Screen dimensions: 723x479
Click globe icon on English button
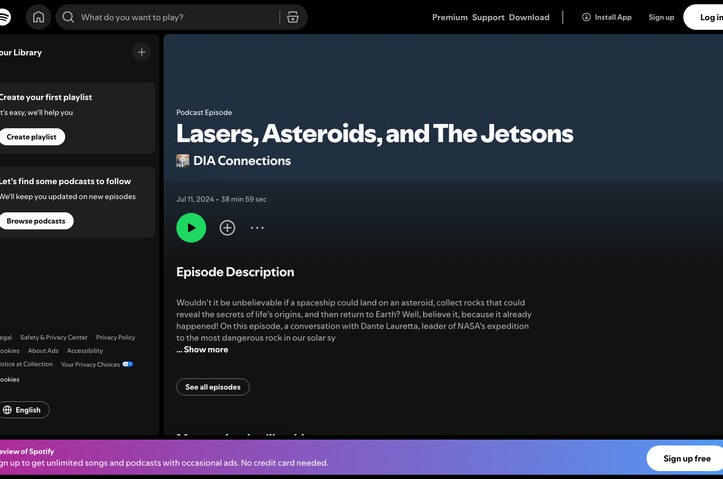(7, 410)
